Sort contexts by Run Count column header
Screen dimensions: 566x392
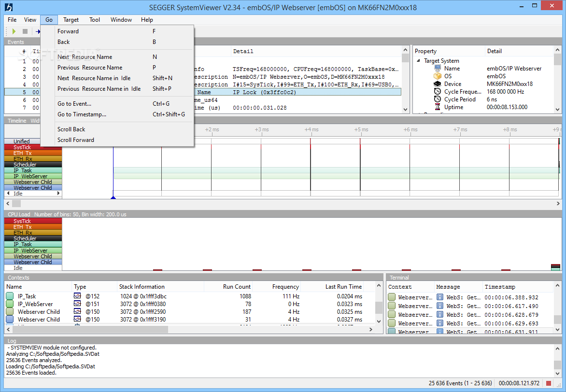[228, 287]
